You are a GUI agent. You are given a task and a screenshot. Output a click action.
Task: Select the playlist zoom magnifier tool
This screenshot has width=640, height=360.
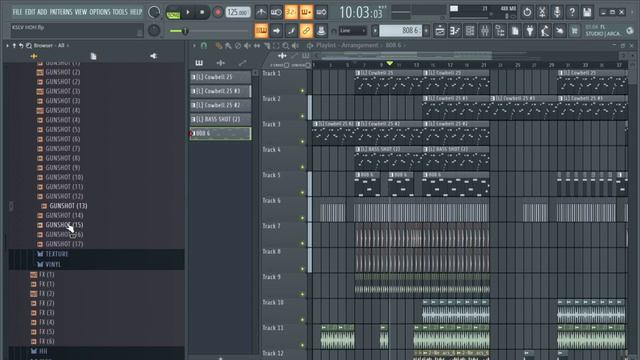point(286,46)
